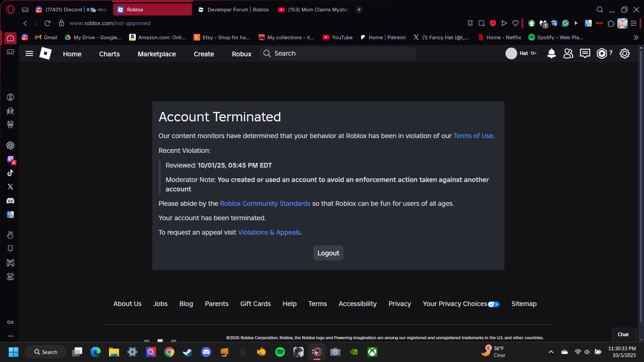This screenshot has height=362, width=644.
Task: Open Roblox settings gear
Action: 625,54
